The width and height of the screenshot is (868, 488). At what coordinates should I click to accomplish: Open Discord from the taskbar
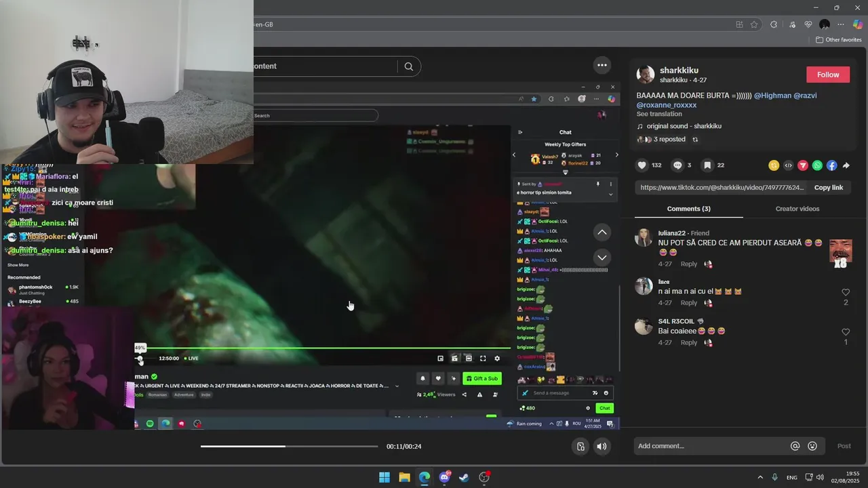[x=445, y=477]
